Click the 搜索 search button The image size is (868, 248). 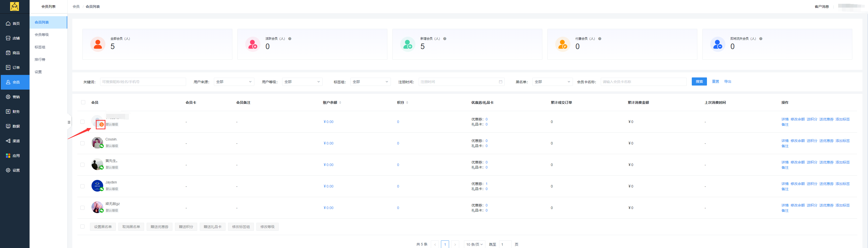pyautogui.click(x=699, y=81)
